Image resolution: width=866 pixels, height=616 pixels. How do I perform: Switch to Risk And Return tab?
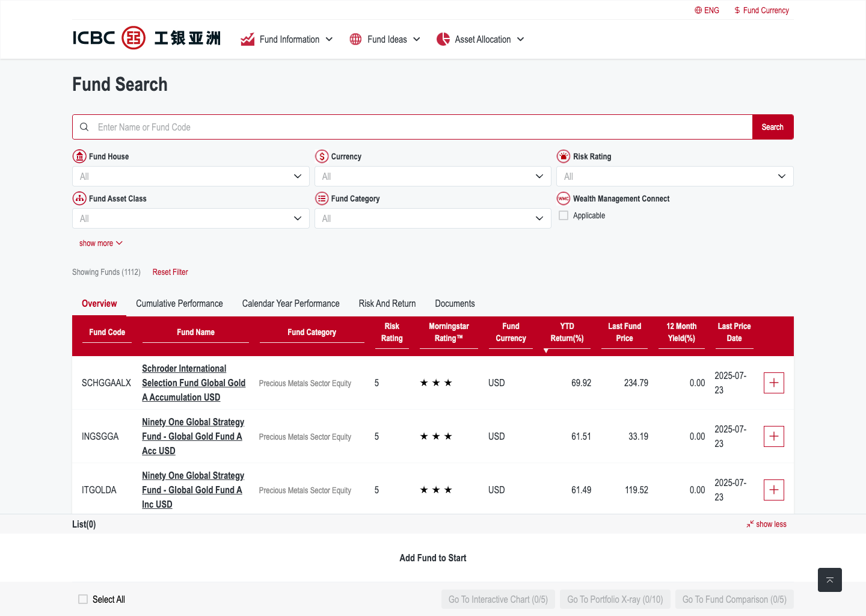[x=387, y=303]
